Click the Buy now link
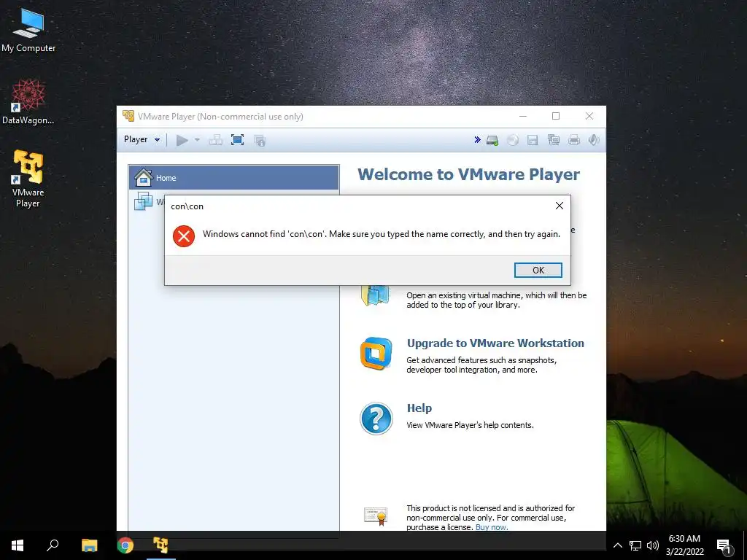Viewport: 747px width, 560px height. [492, 527]
